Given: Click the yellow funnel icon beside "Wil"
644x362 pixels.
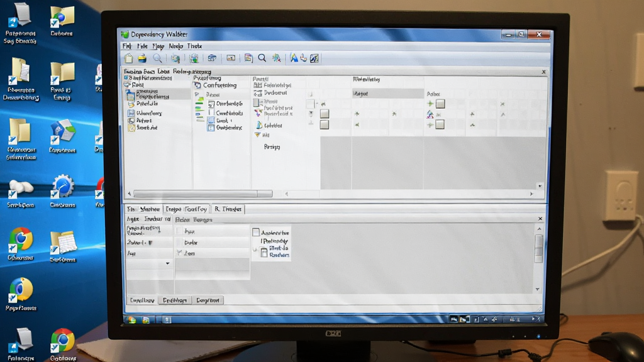Looking at the screenshot, I should tap(257, 134).
